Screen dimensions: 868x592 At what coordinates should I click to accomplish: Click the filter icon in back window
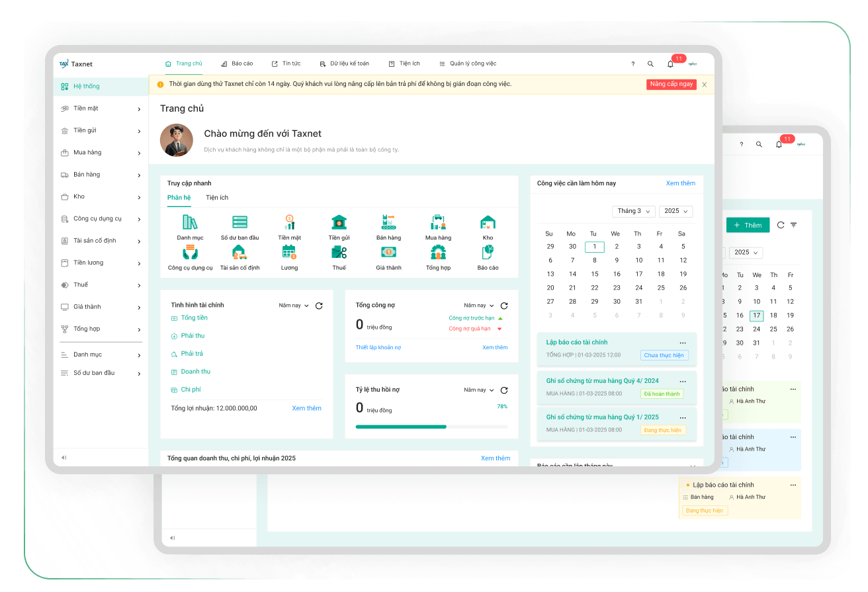pos(794,225)
